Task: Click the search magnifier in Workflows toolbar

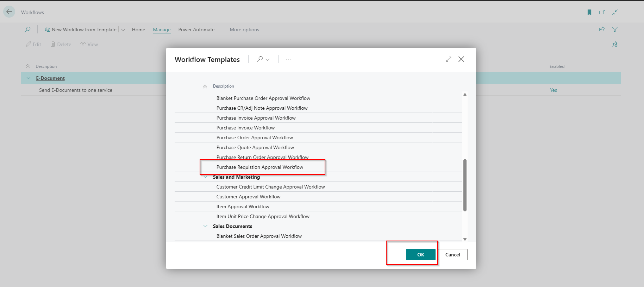Action: click(x=27, y=30)
